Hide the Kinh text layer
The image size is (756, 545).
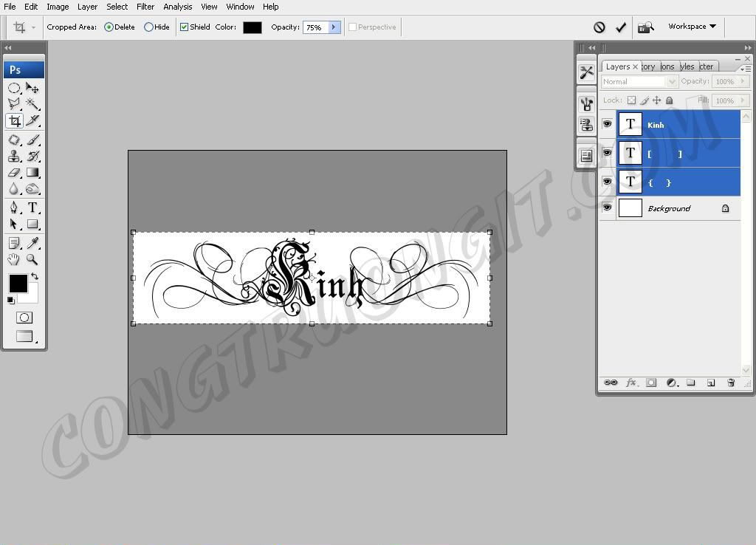coord(607,124)
